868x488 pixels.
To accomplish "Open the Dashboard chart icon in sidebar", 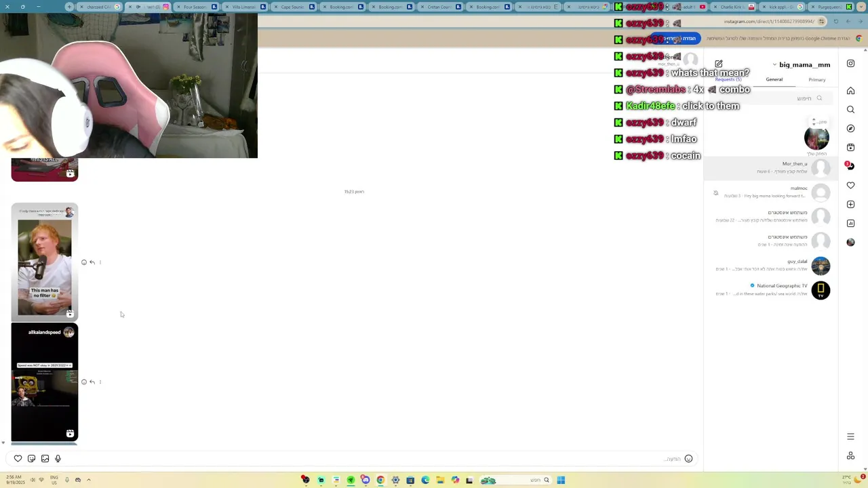I will click(x=850, y=223).
